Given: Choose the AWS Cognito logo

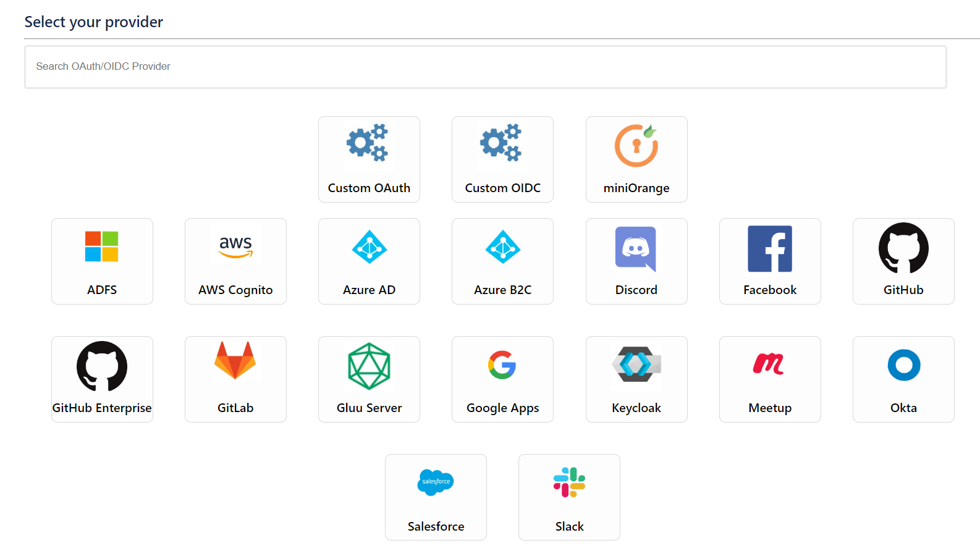Looking at the screenshot, I should (235, 246).
